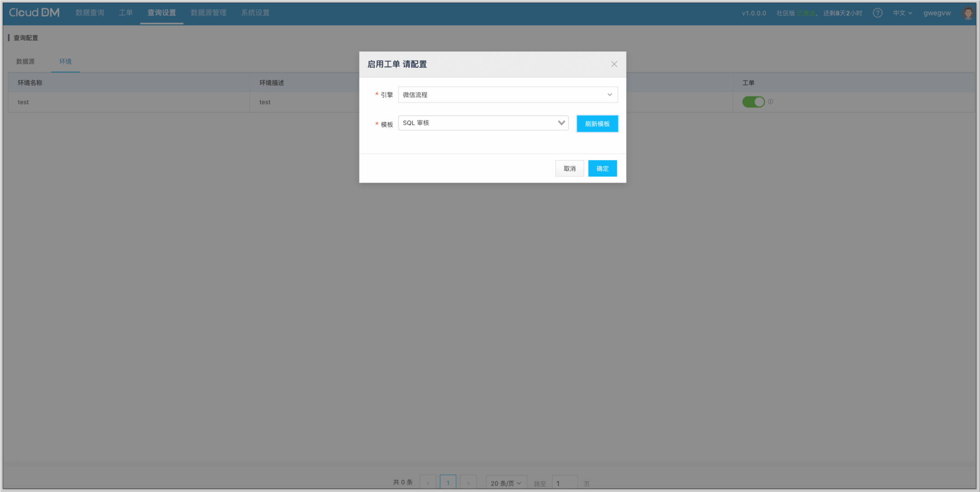Image resolution: width=980 pixels, height=492 pixels.
Task: Change the 20 条/页 page size
Action: [x=505, y=483]
